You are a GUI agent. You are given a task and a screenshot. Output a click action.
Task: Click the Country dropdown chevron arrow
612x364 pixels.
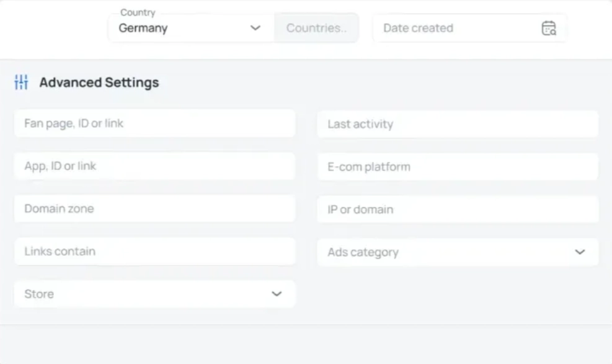(x=255, y=28)
